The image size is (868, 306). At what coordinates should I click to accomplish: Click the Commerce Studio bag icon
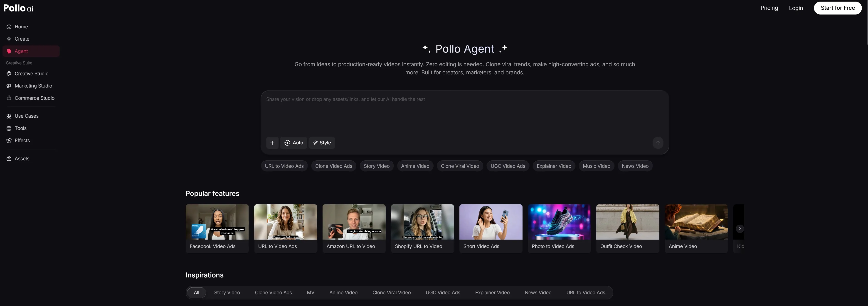tap(9, 98)
